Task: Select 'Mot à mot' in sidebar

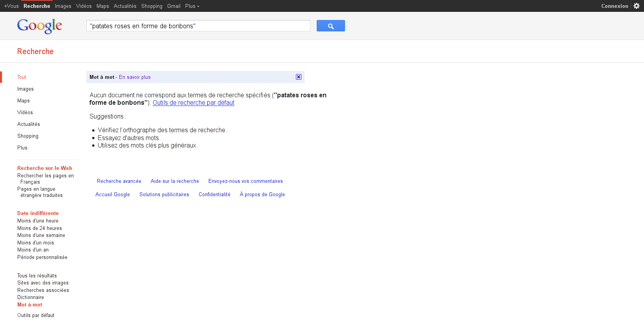Action: coord(30,305)
